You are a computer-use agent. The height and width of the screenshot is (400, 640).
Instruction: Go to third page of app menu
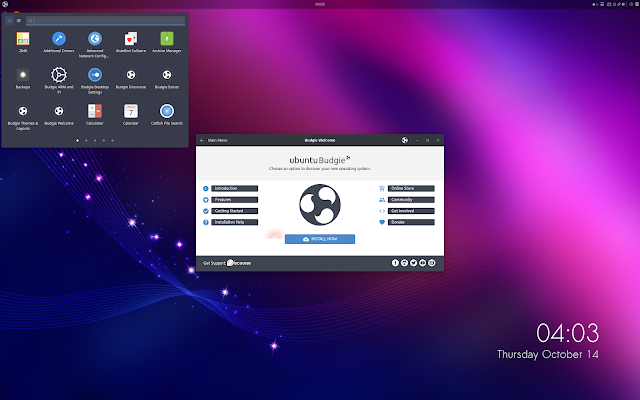[95, 140]
